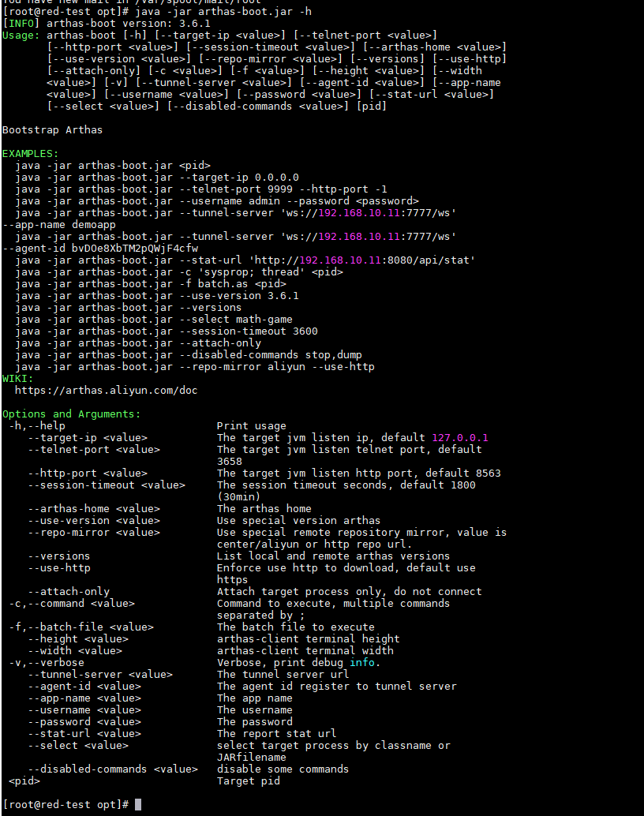Click the --target-ip option in the list

[87, 437]
